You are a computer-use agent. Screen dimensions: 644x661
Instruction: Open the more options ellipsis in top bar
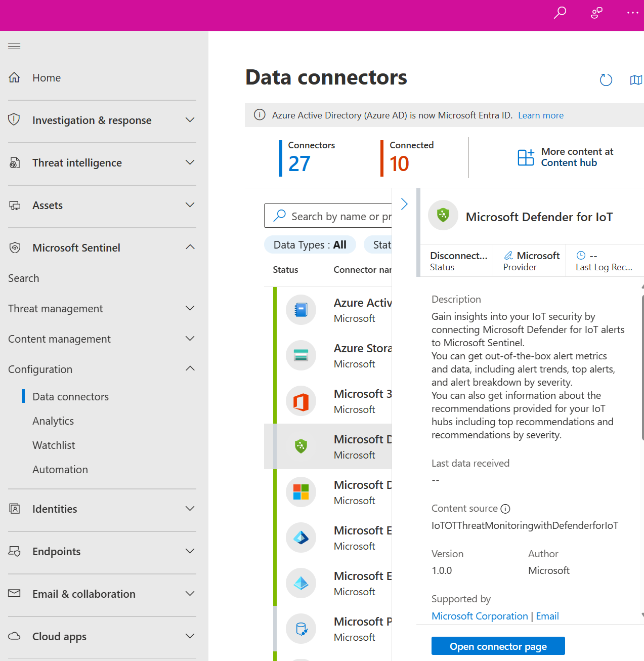tap(633, 13)
